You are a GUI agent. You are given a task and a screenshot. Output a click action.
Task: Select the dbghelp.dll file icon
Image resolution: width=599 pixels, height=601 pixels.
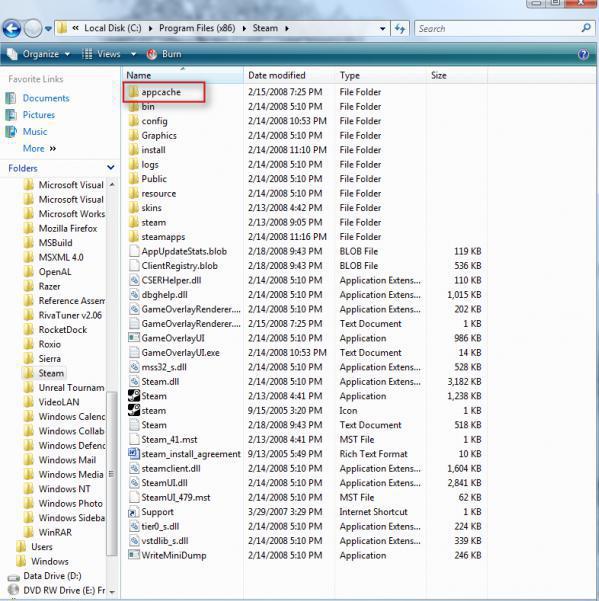[x=134, y=295]
